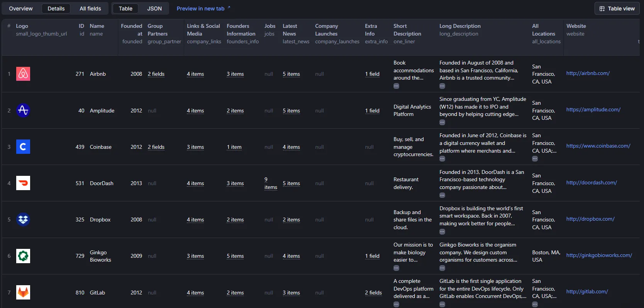Expand Airbnb short description ellipsis
Viewport: 644px width, 308px height.
click(396, 86)
